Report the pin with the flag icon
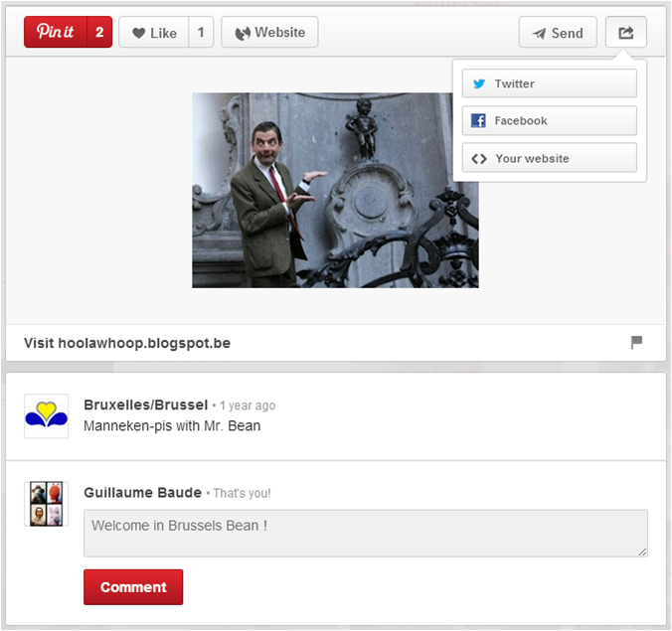This screenshot has height=631, width=672. tap(636, 342)
